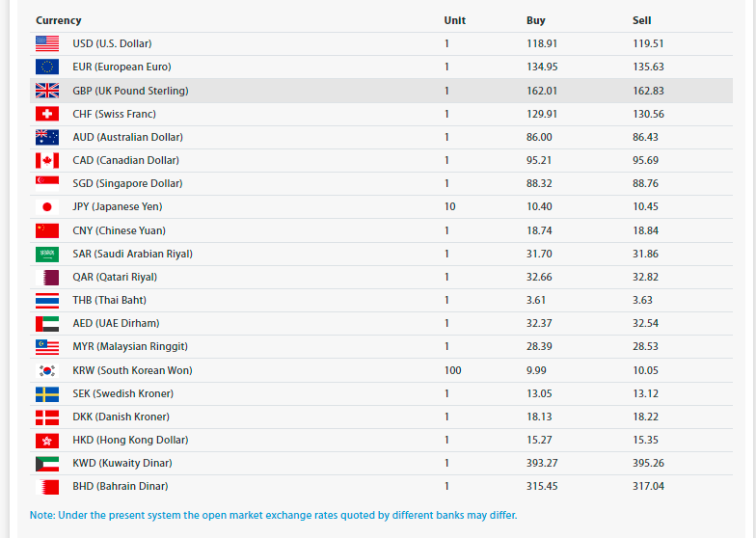Select the USD (U.S. Dollar) label

[x=112, y=43]
